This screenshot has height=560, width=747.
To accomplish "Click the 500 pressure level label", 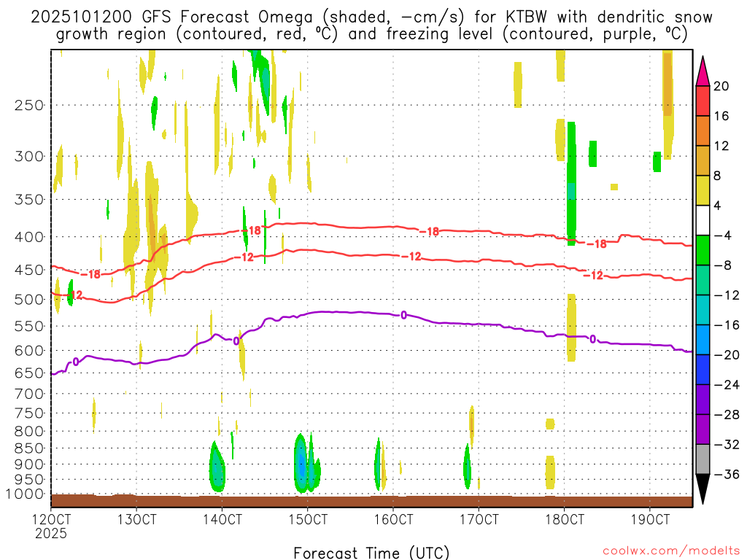I will click(x=29, y=300).
